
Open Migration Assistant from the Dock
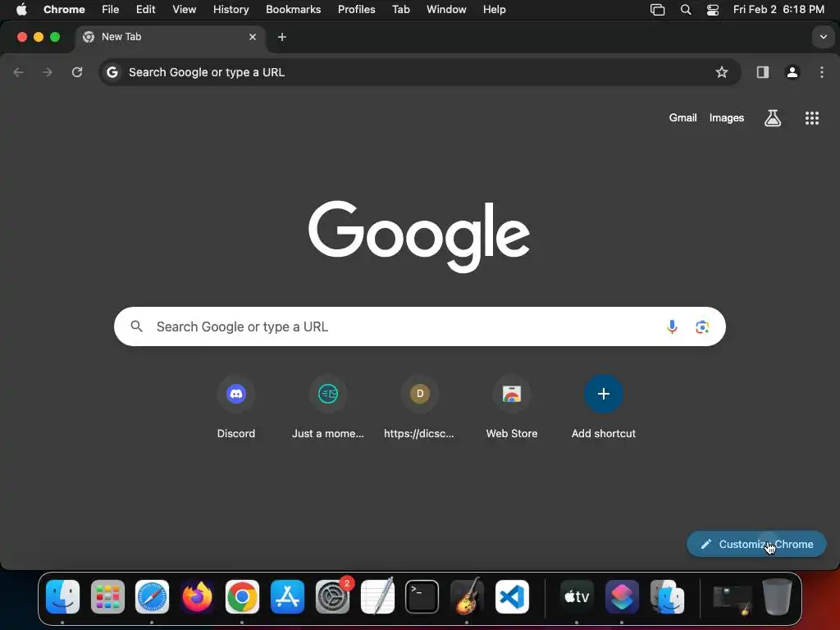pyautogui.click(x=666, y=597)
